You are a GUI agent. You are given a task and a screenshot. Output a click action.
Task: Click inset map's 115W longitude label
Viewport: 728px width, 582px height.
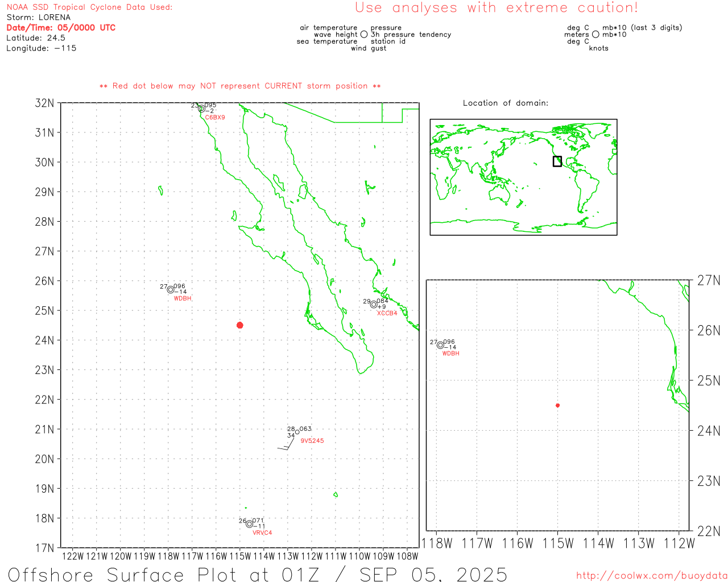coord(558,543)
